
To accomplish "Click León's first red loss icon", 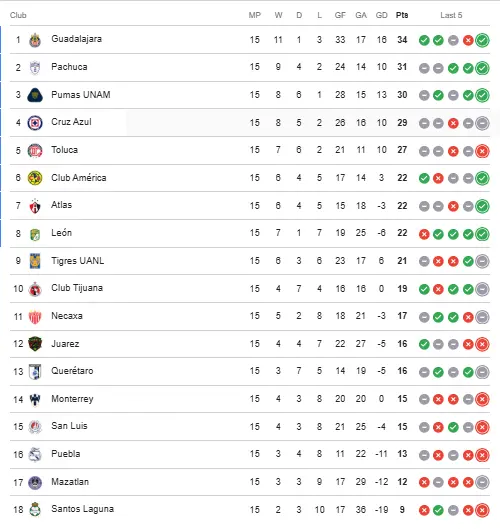I will click(424, 234).
